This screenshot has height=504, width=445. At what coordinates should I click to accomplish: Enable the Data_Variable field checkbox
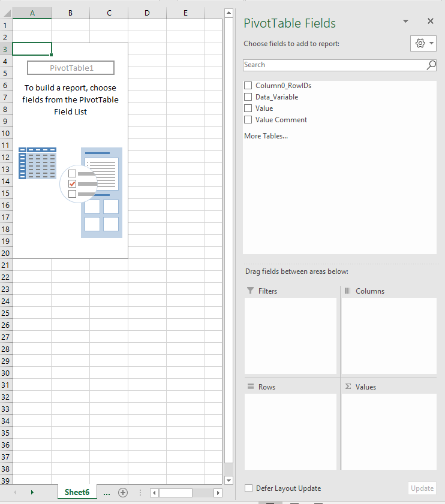tap(248, 97)
